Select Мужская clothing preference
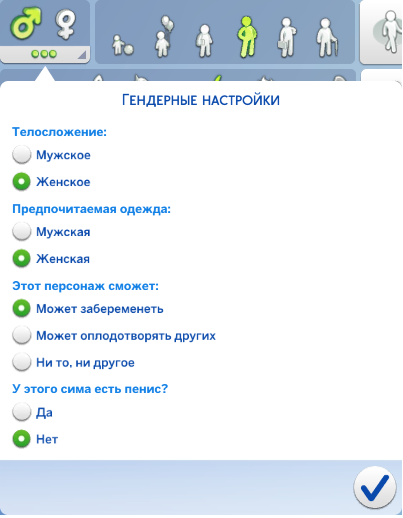 pyautogui.click(x=21, y=231)
